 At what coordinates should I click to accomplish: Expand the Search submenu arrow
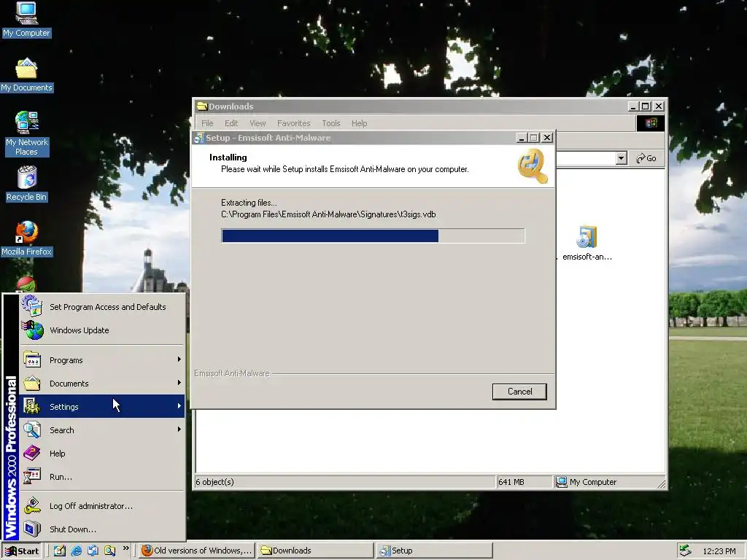click(179, 429)
